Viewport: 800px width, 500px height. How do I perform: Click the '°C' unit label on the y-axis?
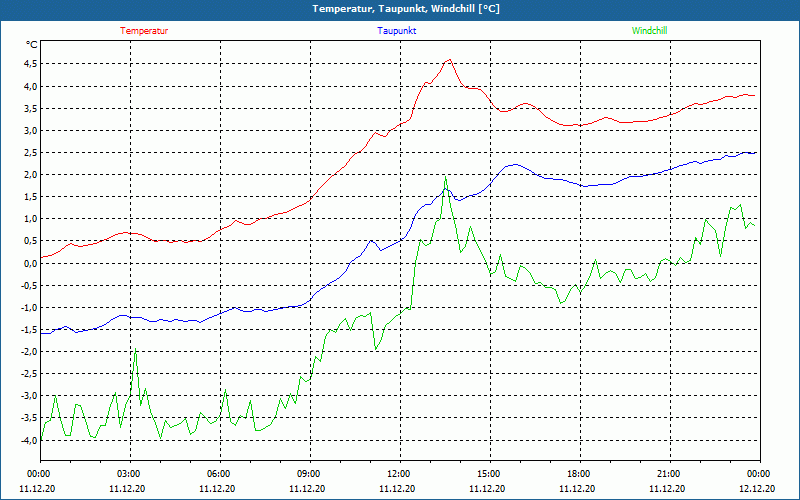coord(32,45)
